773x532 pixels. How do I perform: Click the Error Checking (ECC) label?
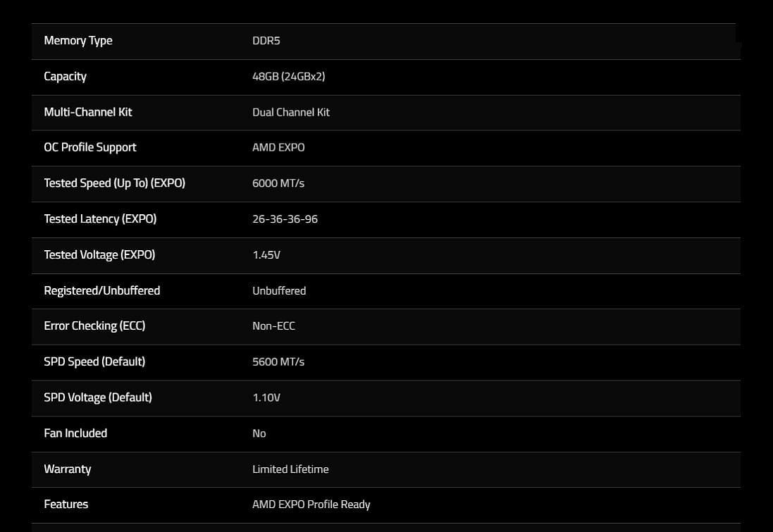(94, 326)
